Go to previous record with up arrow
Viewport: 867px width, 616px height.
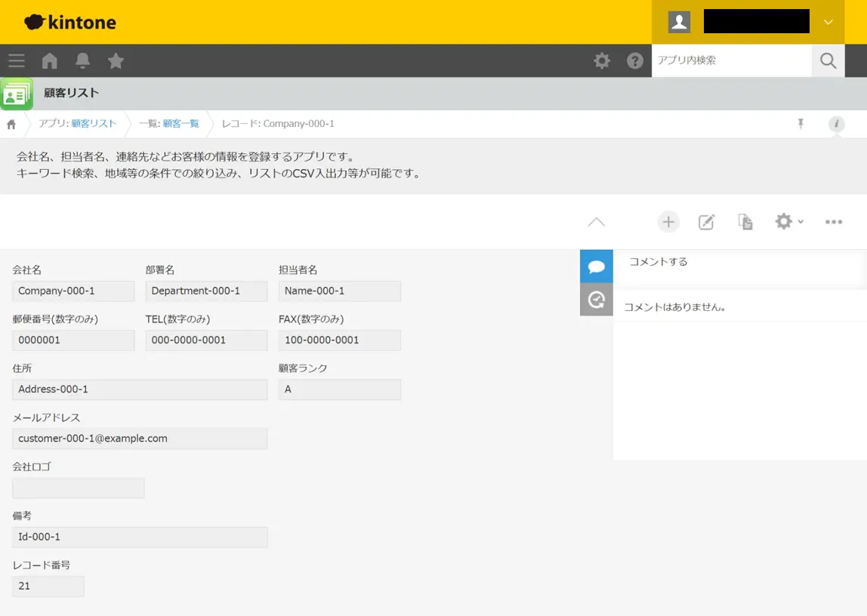click(596, 222)
